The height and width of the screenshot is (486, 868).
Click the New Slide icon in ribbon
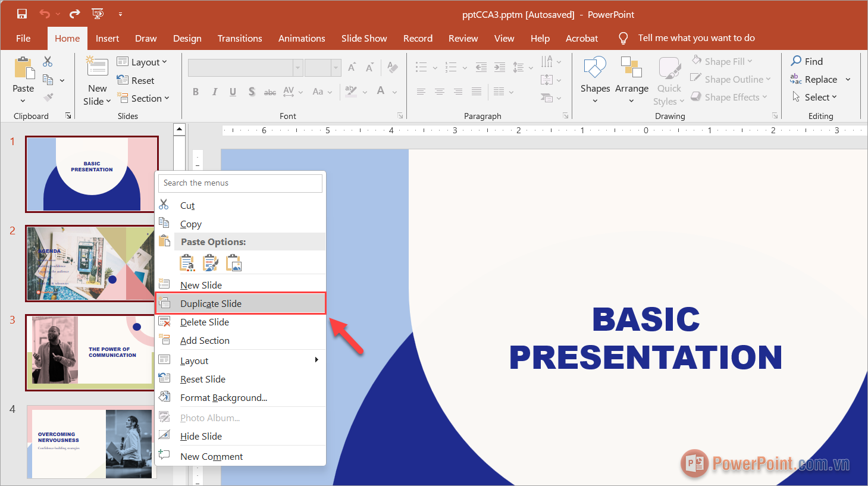pyautogui.click(x=97, y=67)
